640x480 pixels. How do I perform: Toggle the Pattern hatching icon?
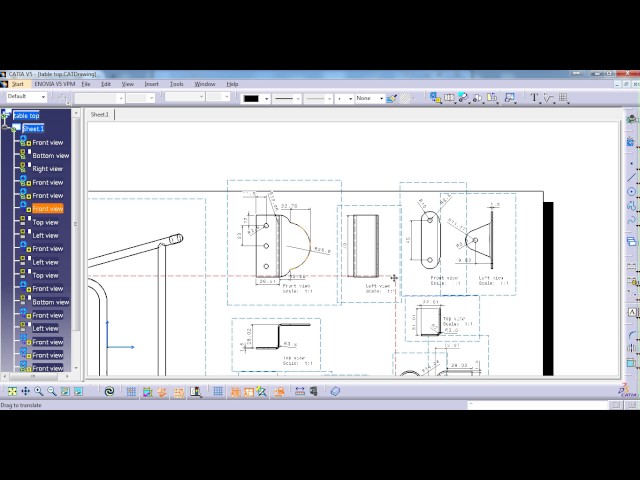[x=405, y=98]
